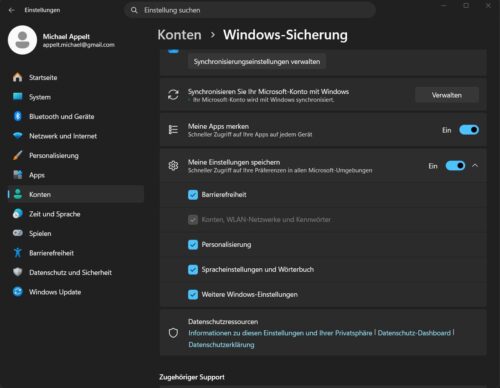Open the Datenschutzerklärung link
This screenshot has height=388, width=500.
pyautogui.click(x=221, y=345)
